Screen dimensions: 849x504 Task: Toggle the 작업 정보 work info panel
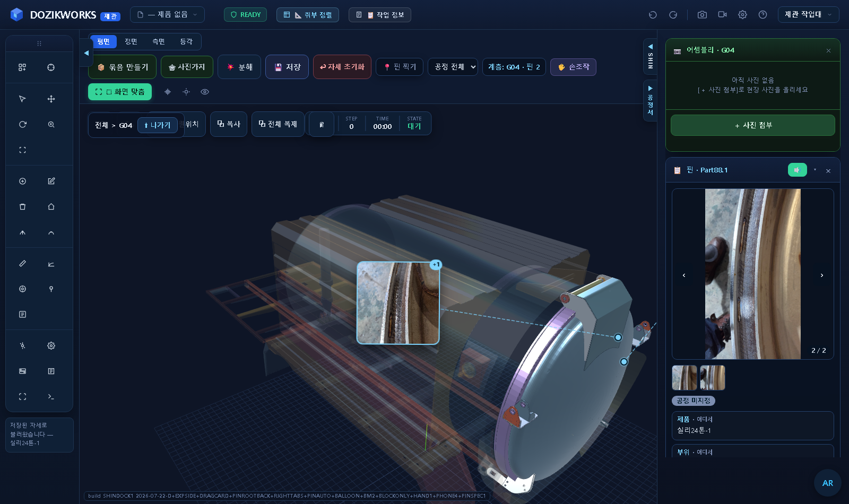pyautogui.click(x=380, y=15)
